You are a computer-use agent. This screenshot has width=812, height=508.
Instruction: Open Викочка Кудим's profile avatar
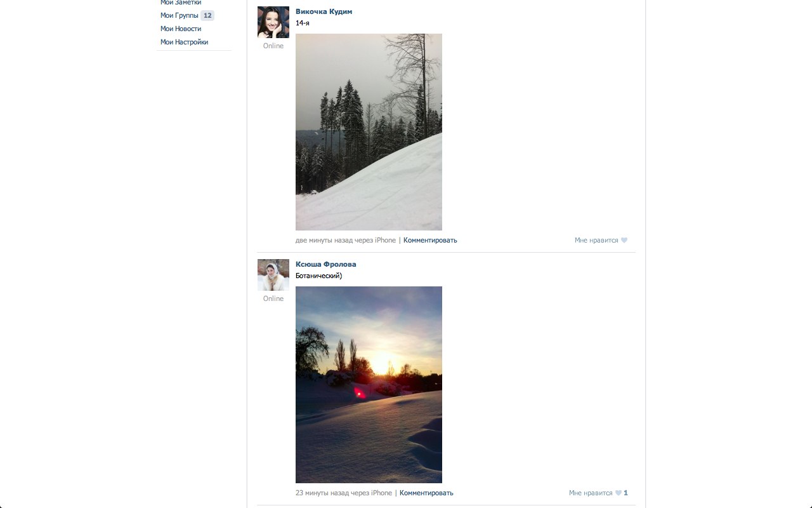click(x=273, y=22)
